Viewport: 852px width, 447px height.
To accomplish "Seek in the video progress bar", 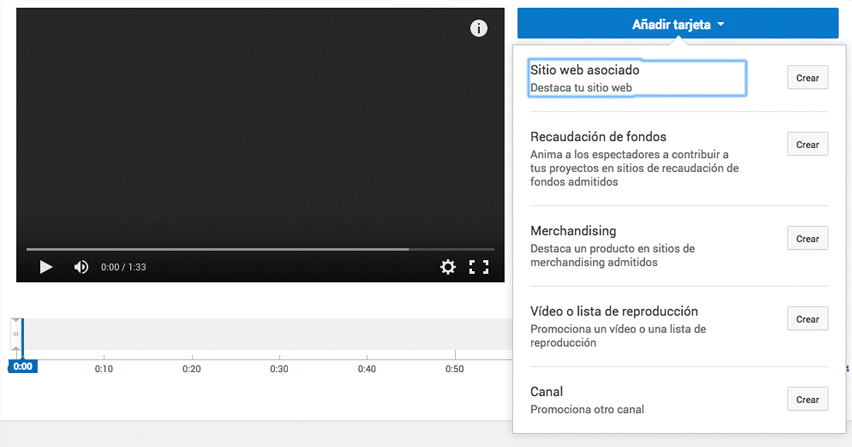I will (260, 249).
